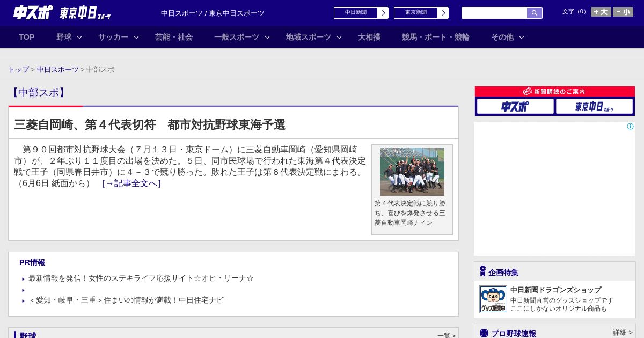Click the PR情報 heading
Image resolution: width=644 pixels, height=338 pixels.
32,262
